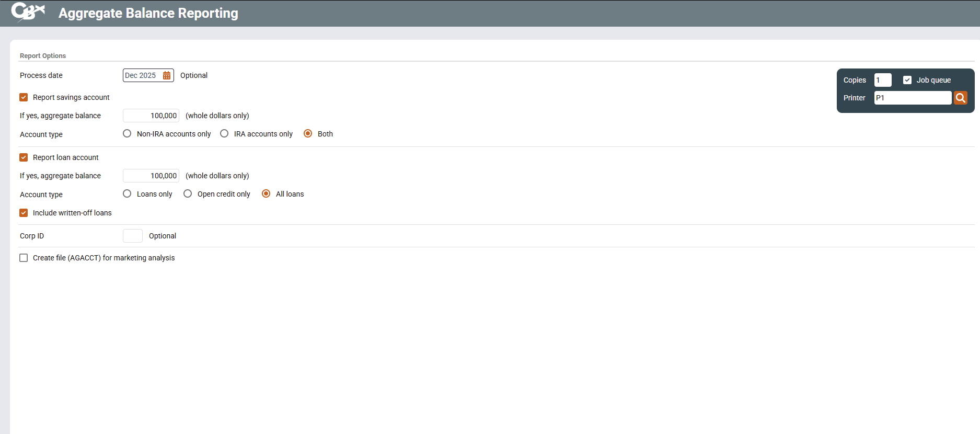The image size is (980, 434).
Task: Select the All loans radio button
Action: click(266, 194)
